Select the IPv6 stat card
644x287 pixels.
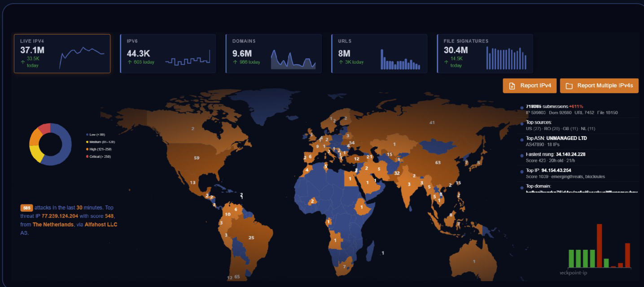pos(168,53)
